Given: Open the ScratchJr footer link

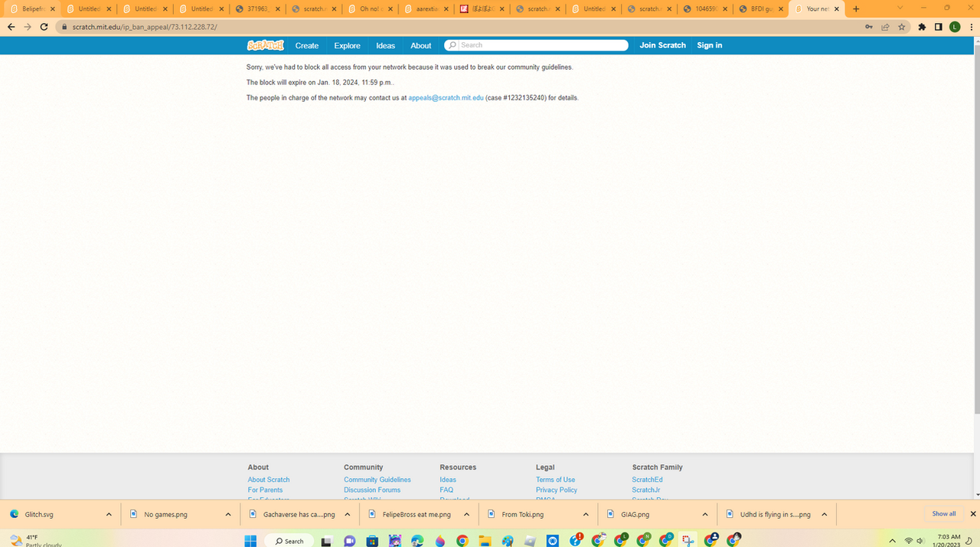Looking at the screenshot, I should pos(645,490).
